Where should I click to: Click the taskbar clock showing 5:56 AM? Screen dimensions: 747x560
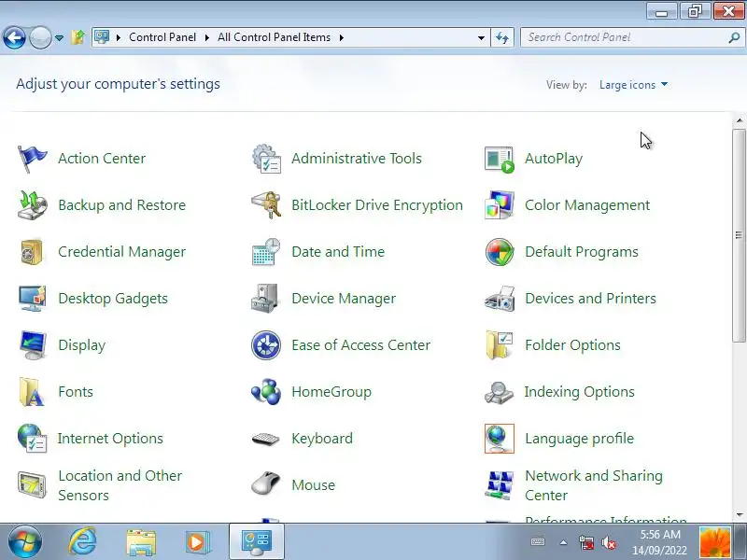tap(660, 542)
